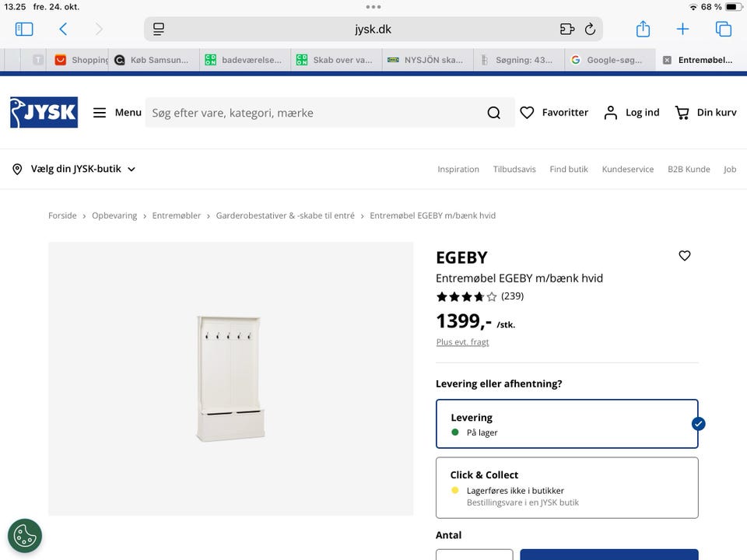The height and width of the screenshot is (560, 747).
Task: Add EGEBY to favorites heart icon
Action: pos(685,256)
